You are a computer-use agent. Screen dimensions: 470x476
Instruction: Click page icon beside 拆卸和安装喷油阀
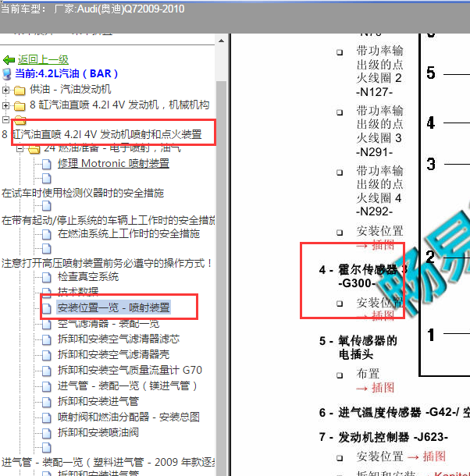(x=46, y=433)
